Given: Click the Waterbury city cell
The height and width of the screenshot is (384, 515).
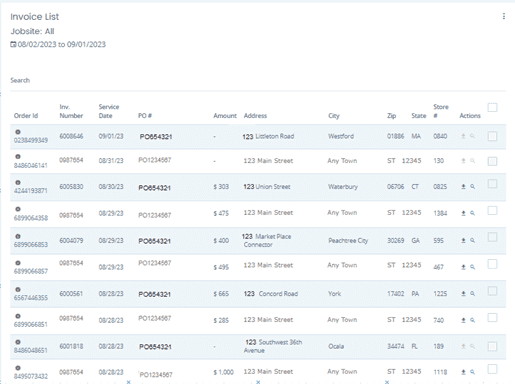Looking at the screenshot, I should (343, 187).
